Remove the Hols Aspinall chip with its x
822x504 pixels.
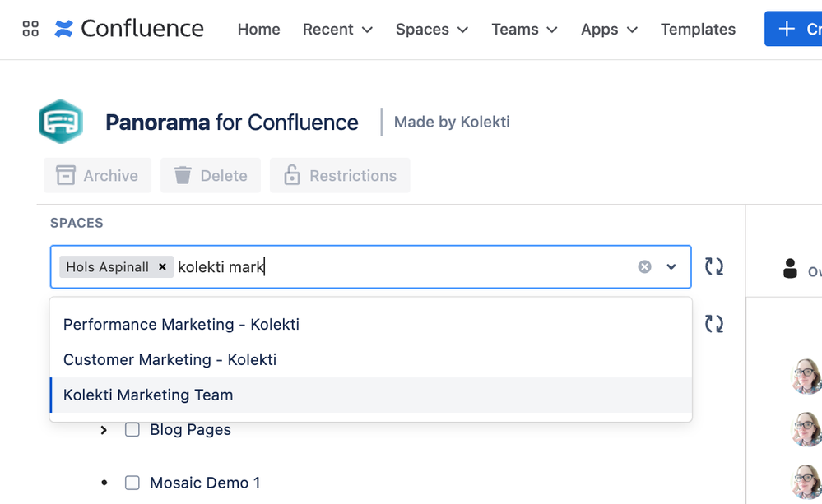162,266
